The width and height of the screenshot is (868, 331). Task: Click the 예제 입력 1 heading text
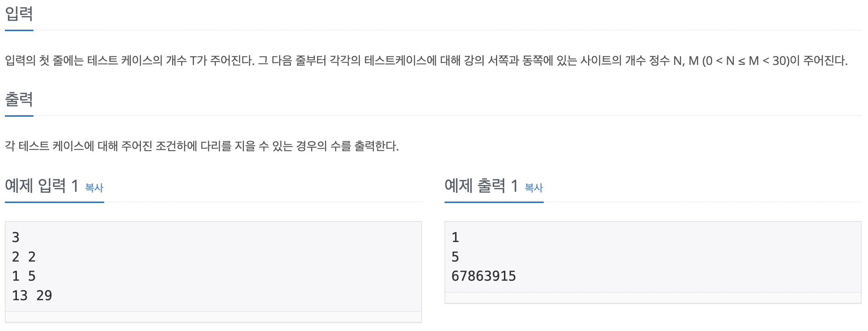coord(41,186)
